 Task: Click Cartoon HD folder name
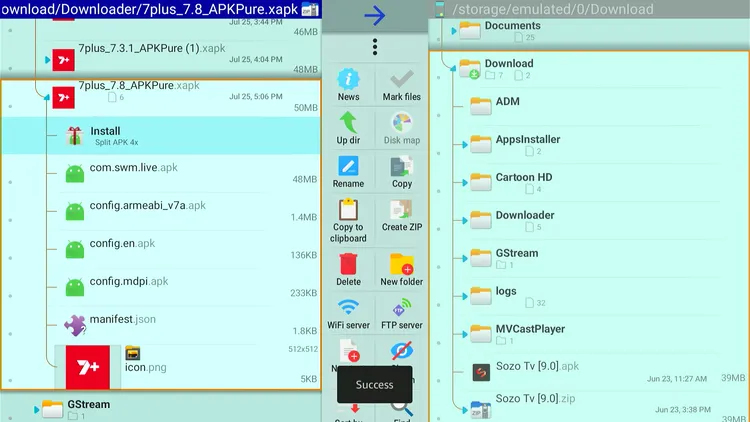point(524,178)
